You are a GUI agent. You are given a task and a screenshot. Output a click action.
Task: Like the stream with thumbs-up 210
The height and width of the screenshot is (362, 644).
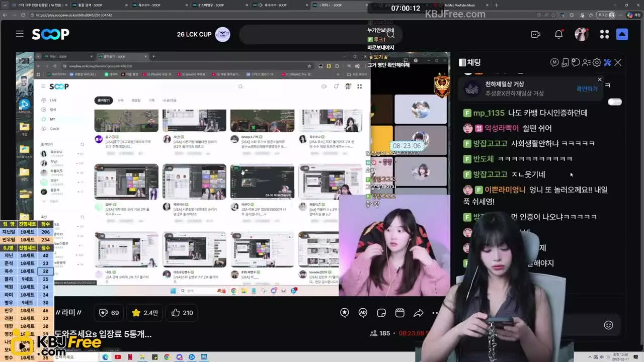(x=182, y=313)
